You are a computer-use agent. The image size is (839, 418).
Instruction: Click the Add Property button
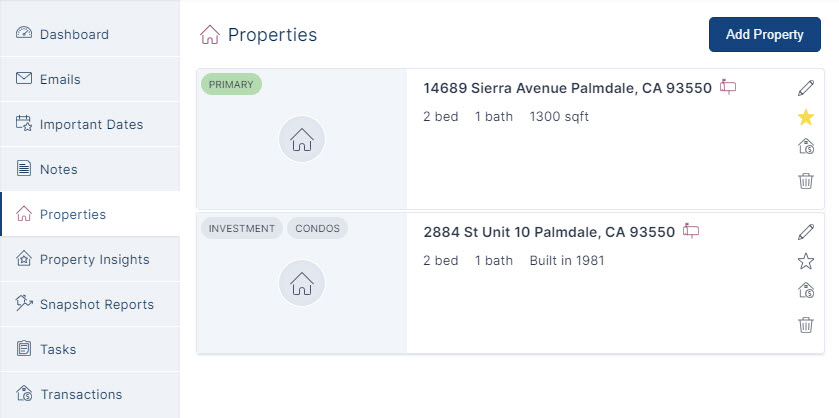[764, 34]
